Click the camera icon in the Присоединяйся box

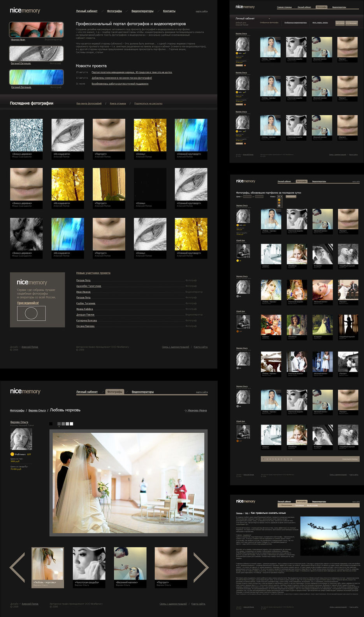click(31, 313)
